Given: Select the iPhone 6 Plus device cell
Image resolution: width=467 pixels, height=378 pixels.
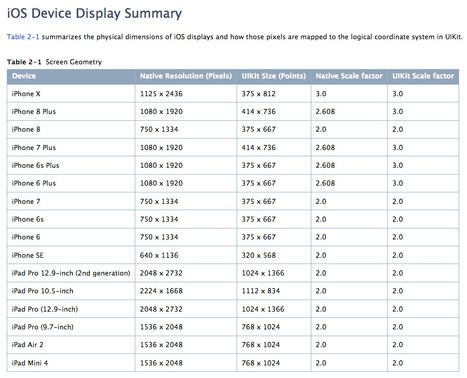Looking at the screenshot, I should click(71, 183).
